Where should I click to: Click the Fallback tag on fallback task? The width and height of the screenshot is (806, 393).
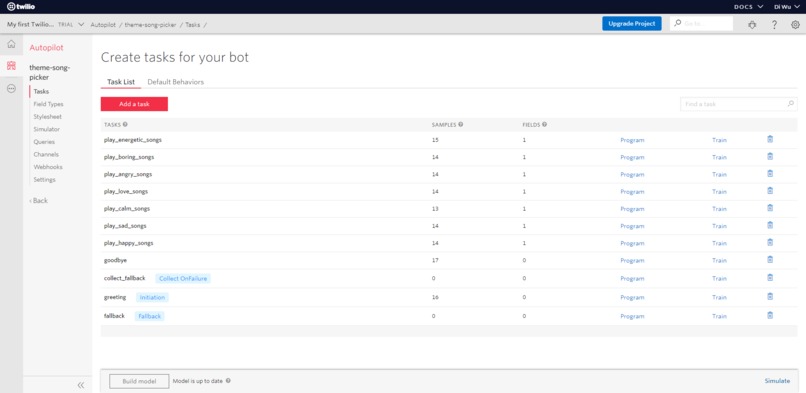(150, 316)
